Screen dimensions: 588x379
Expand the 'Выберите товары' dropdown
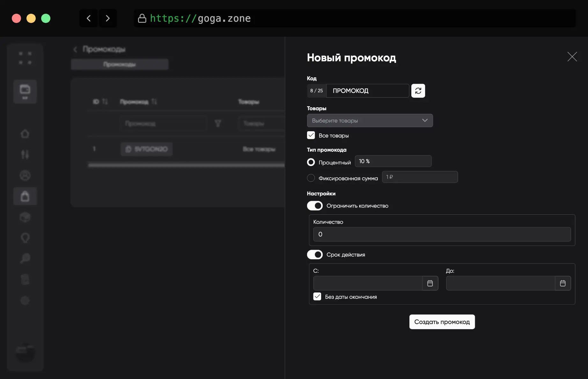[370, 121]
